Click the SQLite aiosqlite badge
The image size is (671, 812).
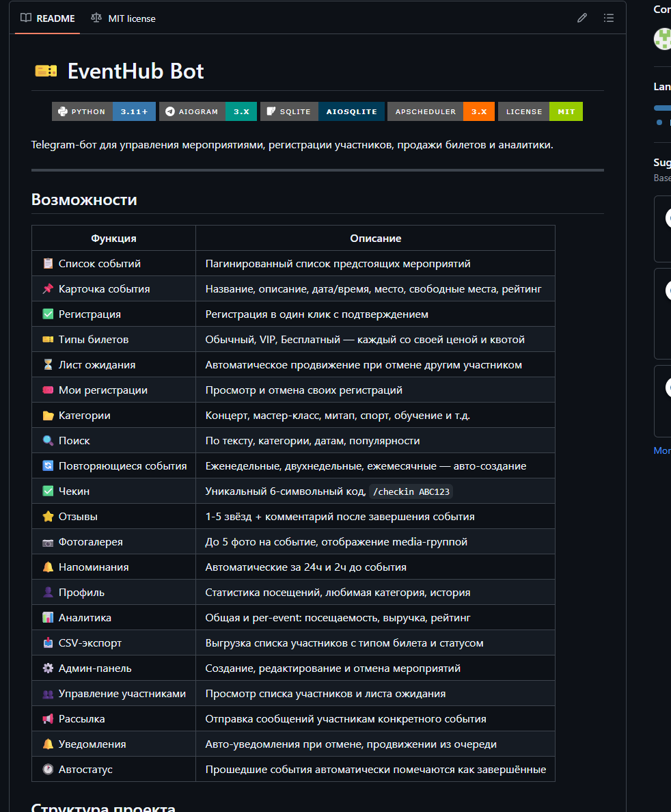[322, 111]
